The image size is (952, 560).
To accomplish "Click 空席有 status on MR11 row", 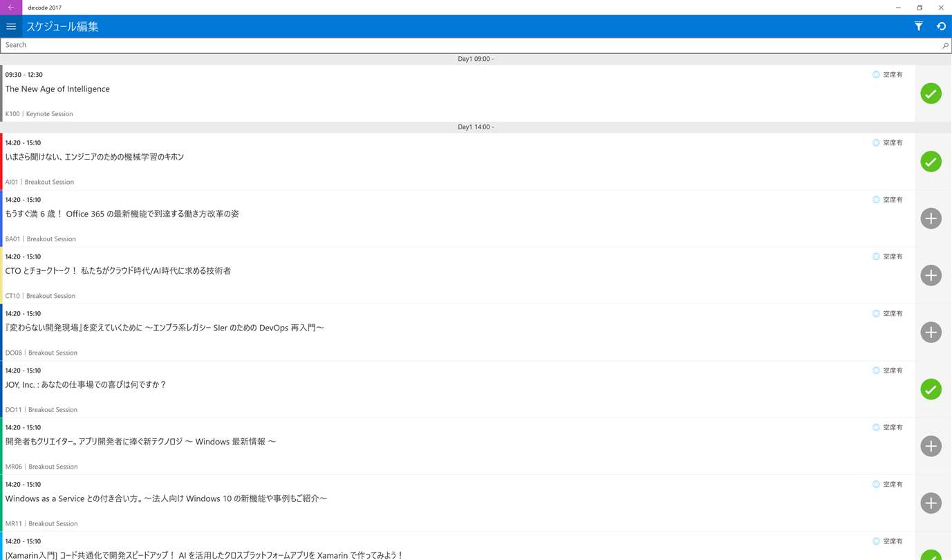I will pyautogui.click(x=888, y=485).
